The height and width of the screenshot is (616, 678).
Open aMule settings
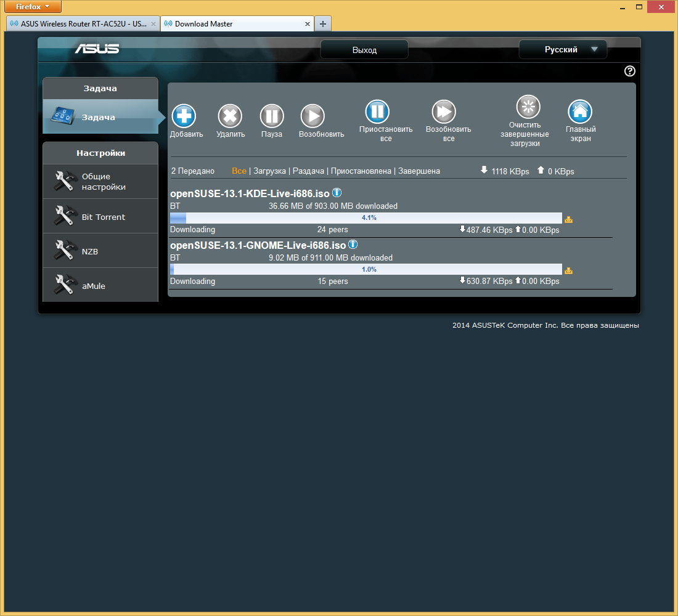(100, 285)
